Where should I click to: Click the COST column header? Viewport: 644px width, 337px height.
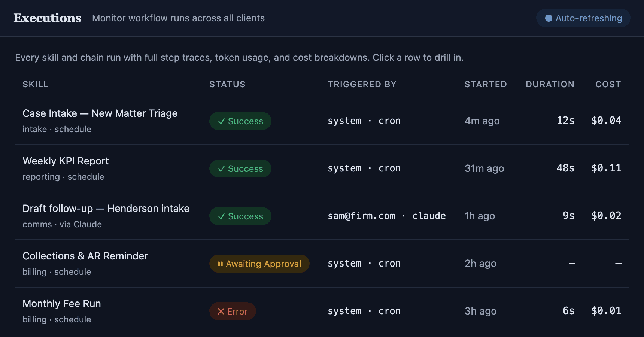click(608, 84)
